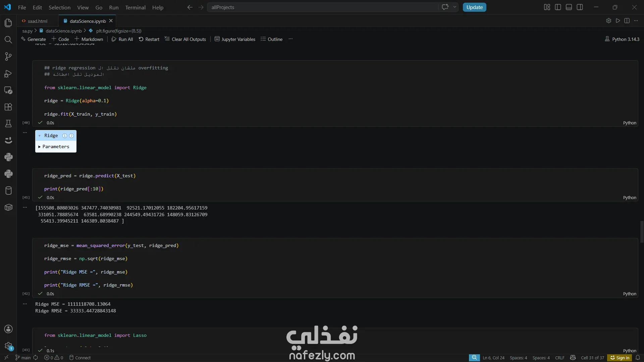Click the zoom icon in status bar
644x362 pixels.
[x=474, y=358]
